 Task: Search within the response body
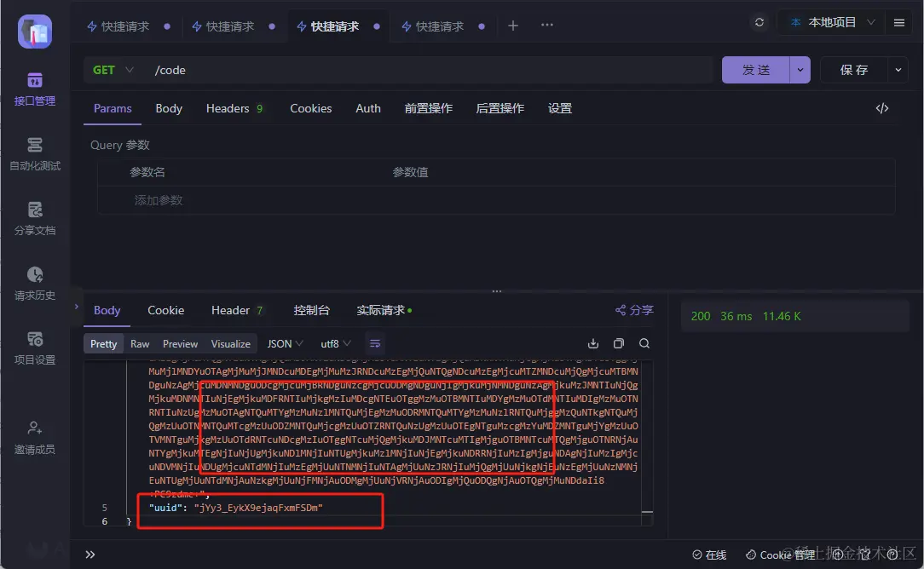(x=644, y=343)
